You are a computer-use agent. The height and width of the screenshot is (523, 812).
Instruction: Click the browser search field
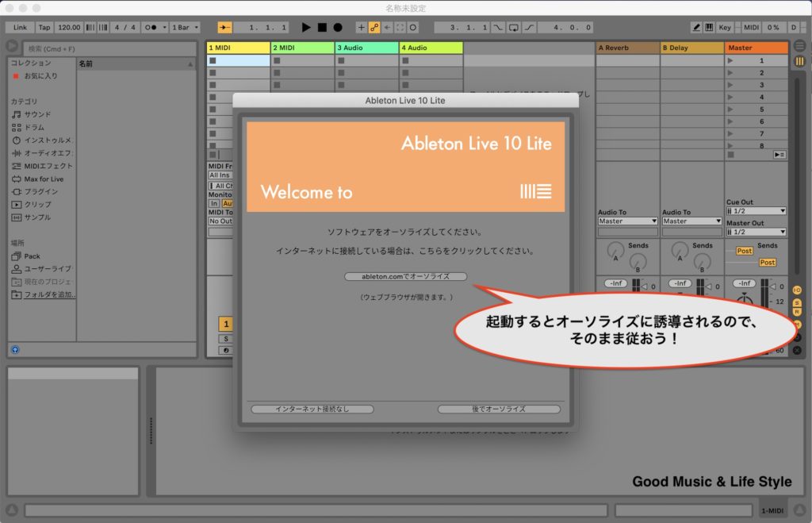[x=110, y=48]
